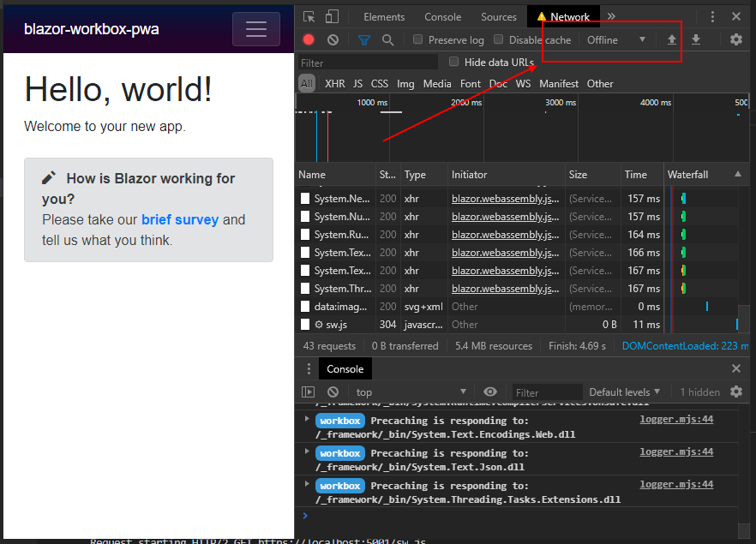The image size is (756, 544).
Task: Import HAR file with upload icon
Action: [672, 39]
